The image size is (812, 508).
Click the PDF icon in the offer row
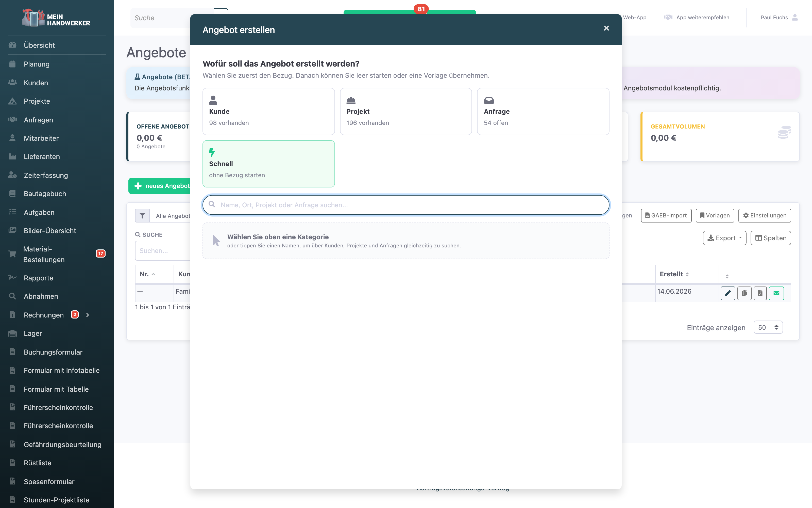click(760, 293)
